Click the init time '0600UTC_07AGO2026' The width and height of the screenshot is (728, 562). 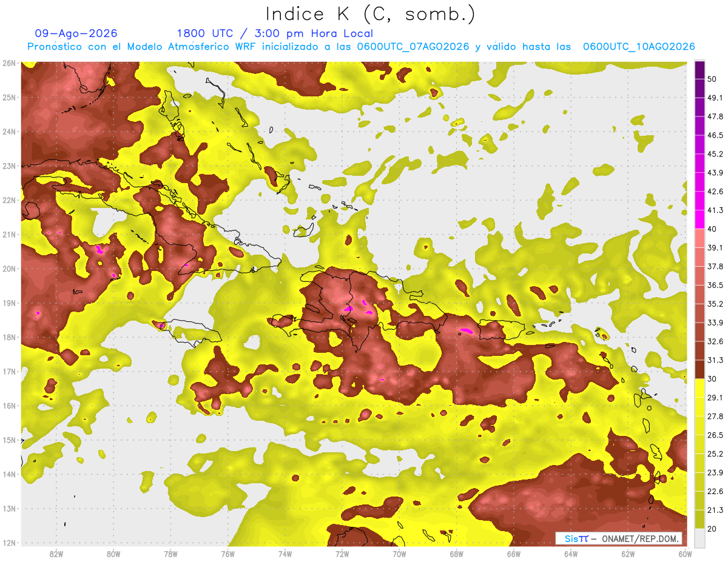pos(413,47)
